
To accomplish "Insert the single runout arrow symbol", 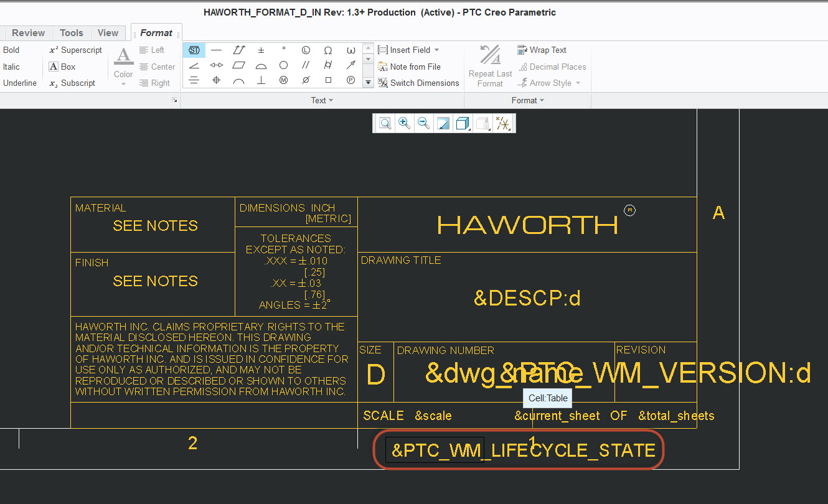I will 351,65.
